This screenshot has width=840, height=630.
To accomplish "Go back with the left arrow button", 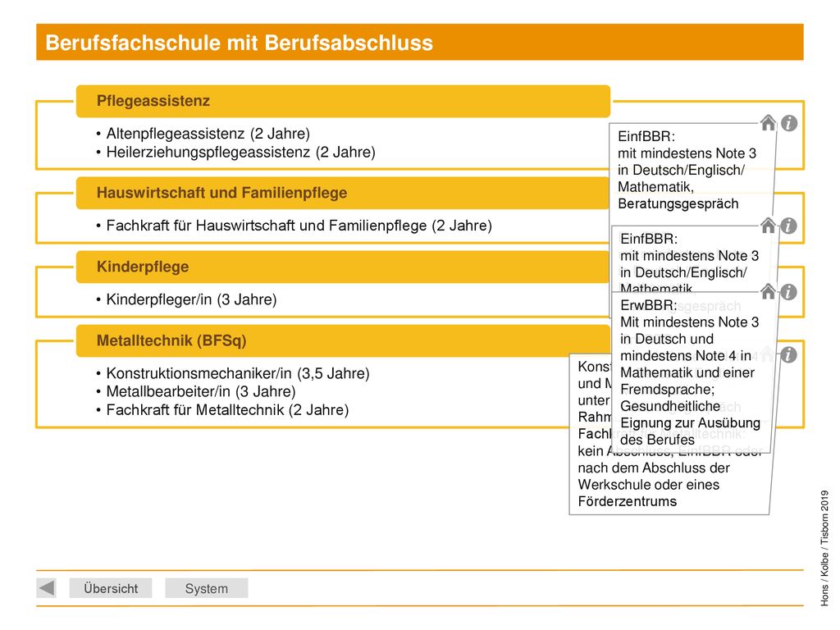I will tap(47, 587).
